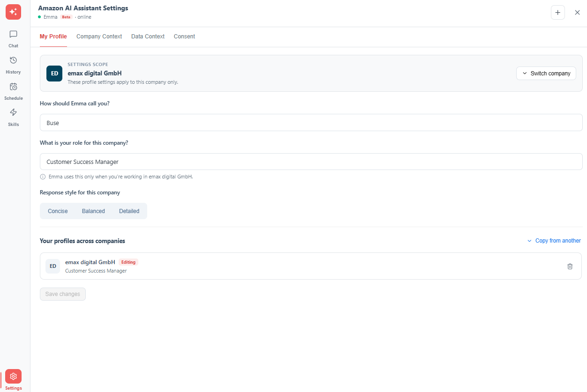The image size is (587, 392).
Task: Click the ED avatar in profiles list
Action: 53,266
